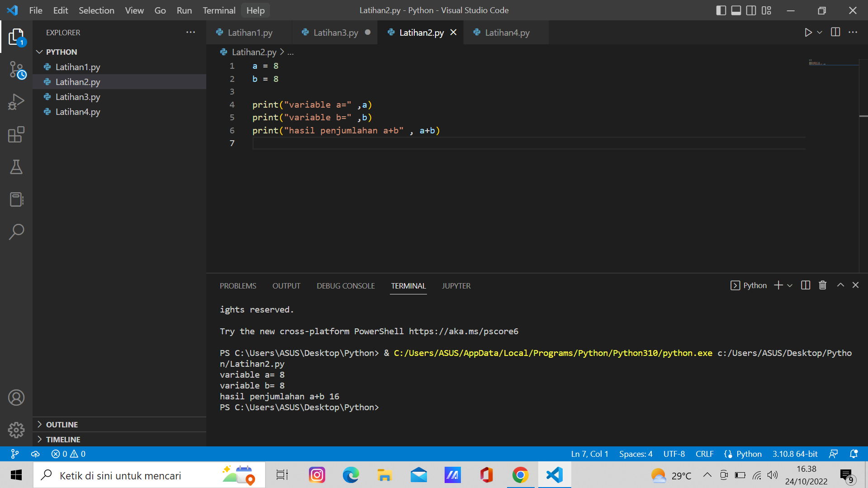Open the Run and Debug view
Screen dimensions: 868x488
[x=16, y=101]
